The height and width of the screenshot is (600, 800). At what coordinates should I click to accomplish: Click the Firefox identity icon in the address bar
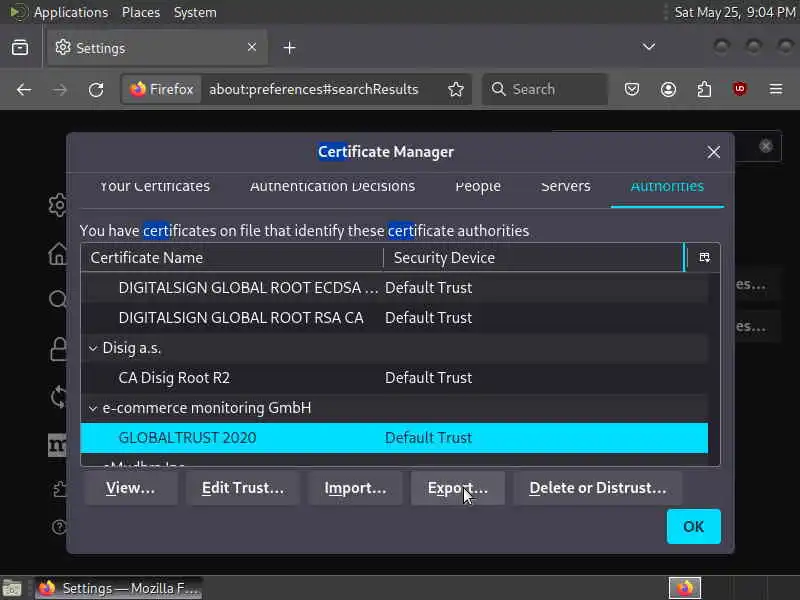(x=162, y=89)
